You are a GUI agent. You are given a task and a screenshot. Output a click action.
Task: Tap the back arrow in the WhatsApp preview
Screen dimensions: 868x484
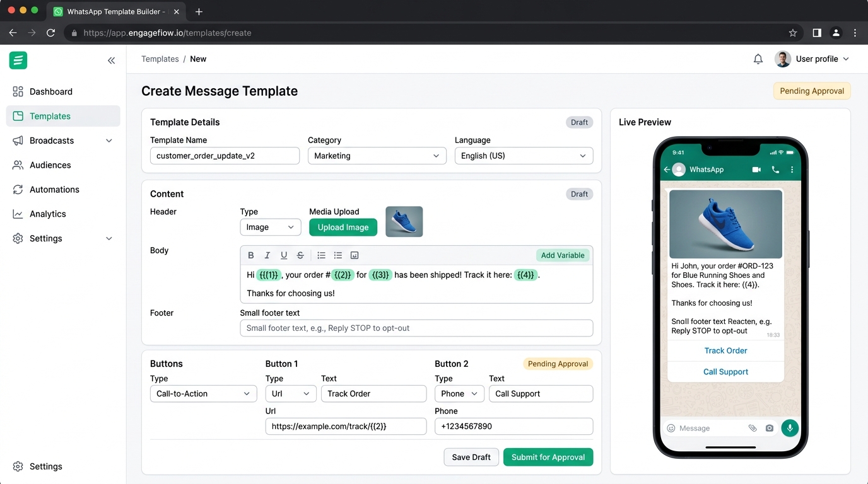(x=666, y=170)
